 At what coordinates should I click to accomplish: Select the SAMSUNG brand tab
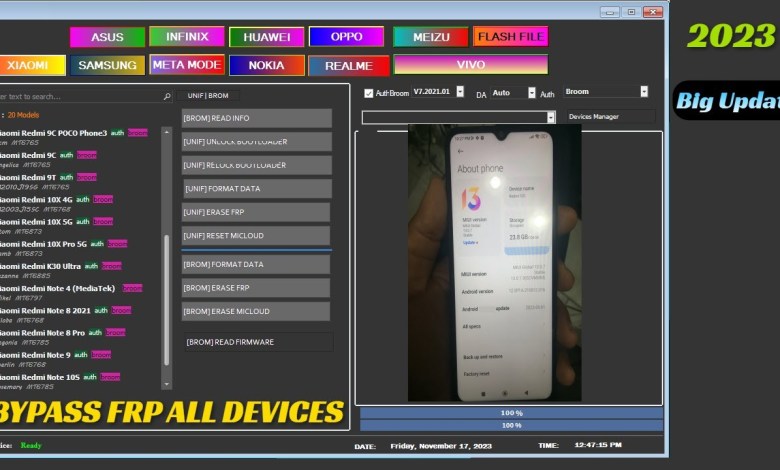107,65
